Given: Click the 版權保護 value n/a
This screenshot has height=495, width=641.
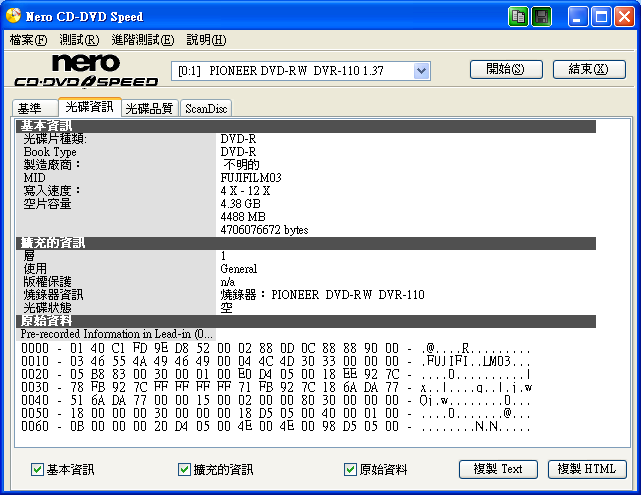Looking at the screenshot, I should click(228, 282).
